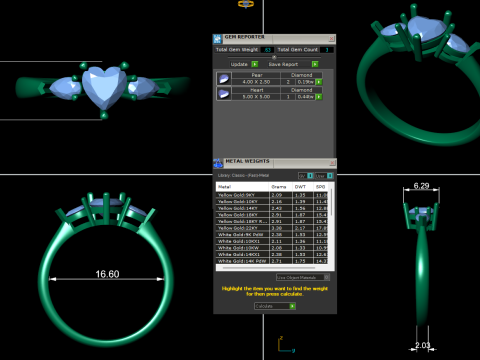Select the White Gold 10KW row

pyautogui.click(x=272, y=248)
